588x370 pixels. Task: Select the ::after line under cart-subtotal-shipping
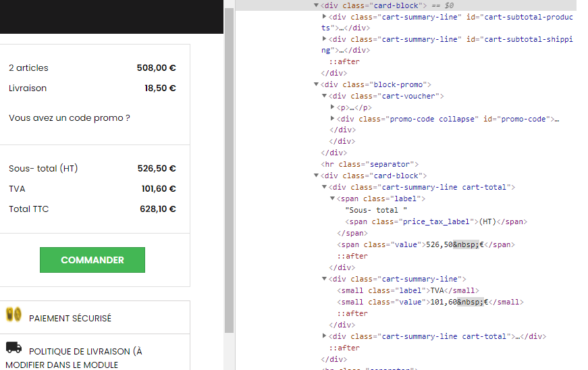[344, 61]
